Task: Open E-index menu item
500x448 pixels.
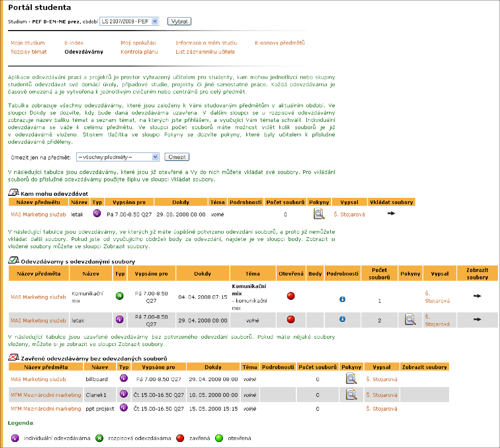Action: (x=74, y=43)
